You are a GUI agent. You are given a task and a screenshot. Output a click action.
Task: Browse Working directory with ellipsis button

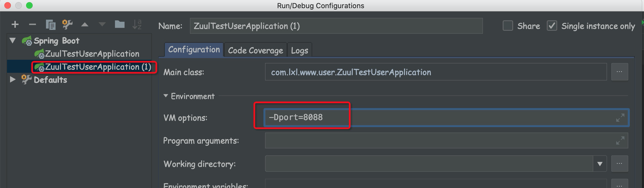[620, 164]
